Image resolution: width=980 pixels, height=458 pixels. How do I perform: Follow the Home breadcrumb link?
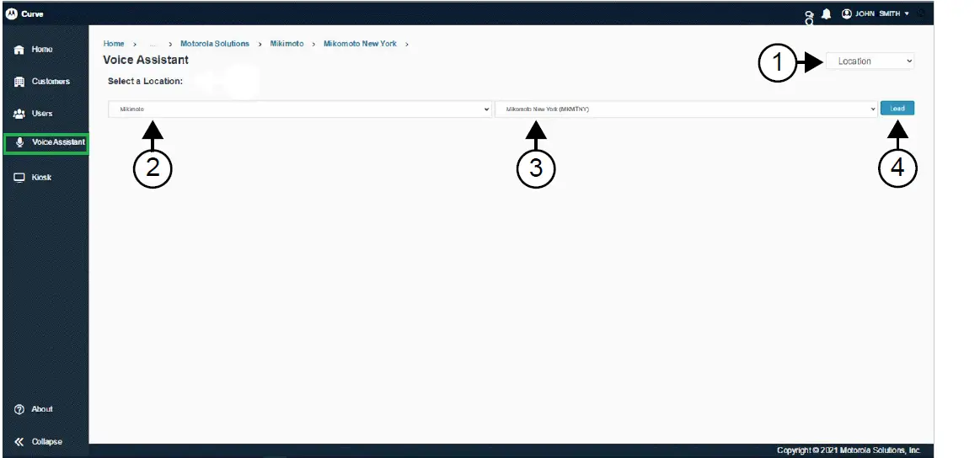[114, 44]
